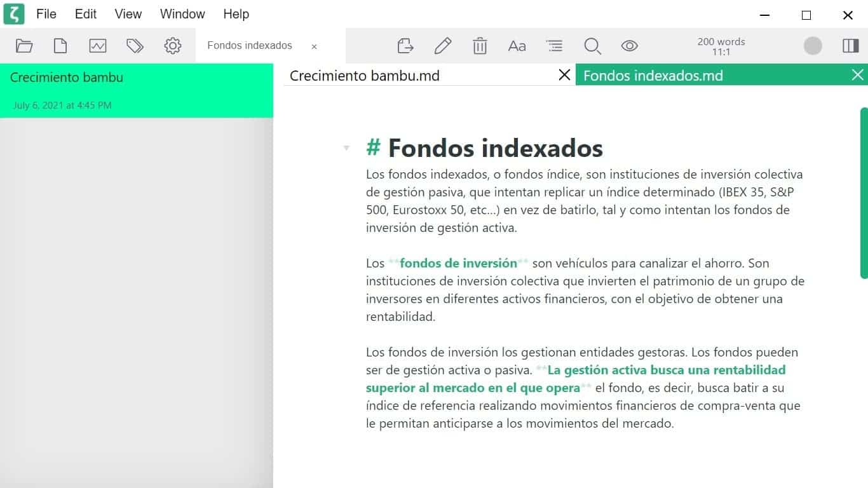Image resolution: width=868 pixels, height=488 pixels.
Task: Open preferences gear icon
Action: [173, 46]
